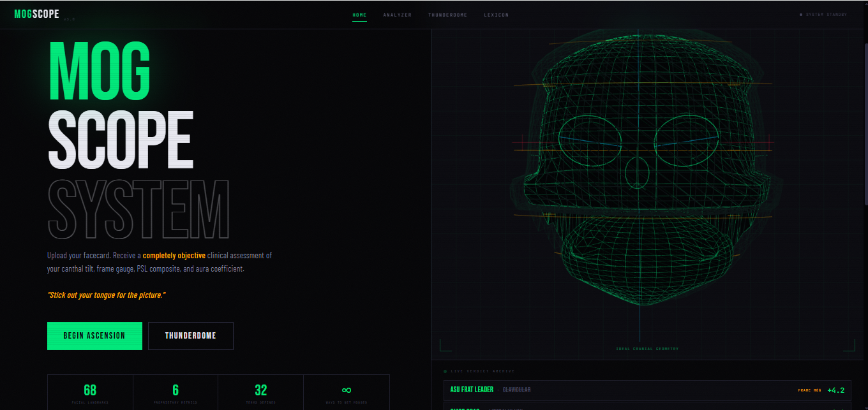Click the '6 proprietary metrics' stat tile

[176, 392]
